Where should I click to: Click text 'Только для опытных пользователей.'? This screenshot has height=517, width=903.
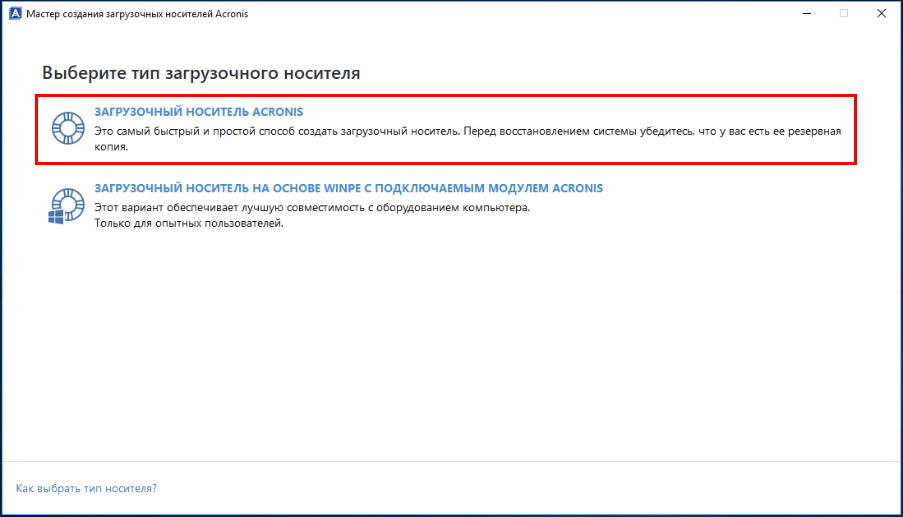[x=189, y=223]
